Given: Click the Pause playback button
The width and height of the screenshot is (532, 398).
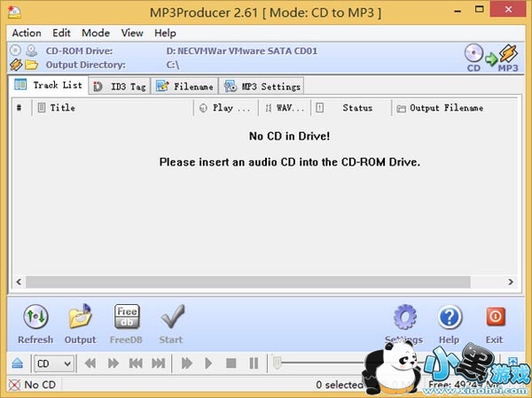Looking at the screenshot, I should (x=254, y=363).
